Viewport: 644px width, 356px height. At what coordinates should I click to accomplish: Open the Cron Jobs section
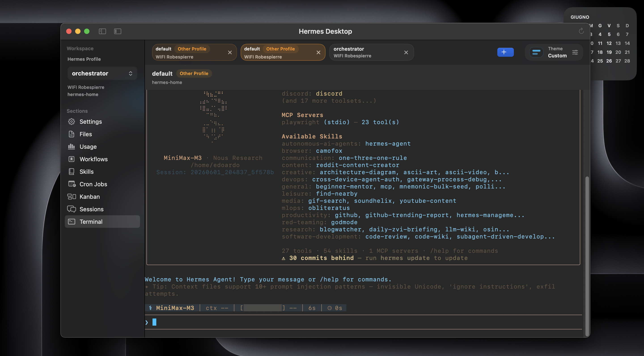[x=102, y=184]
